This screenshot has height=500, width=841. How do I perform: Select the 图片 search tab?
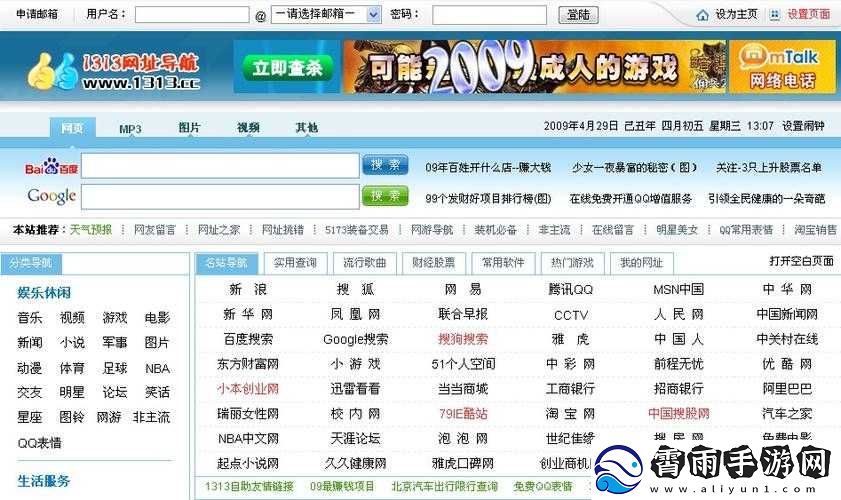pyautogui.click(x=189, y=128)
